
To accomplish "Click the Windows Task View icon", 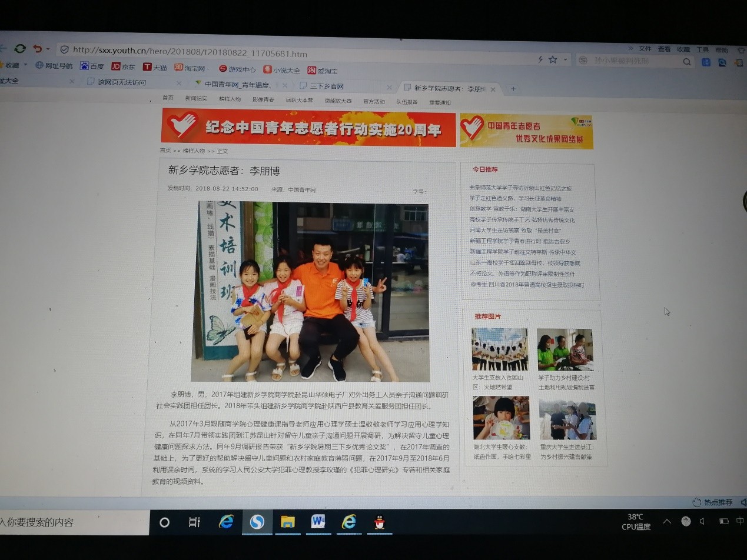I will click(194, 522).
